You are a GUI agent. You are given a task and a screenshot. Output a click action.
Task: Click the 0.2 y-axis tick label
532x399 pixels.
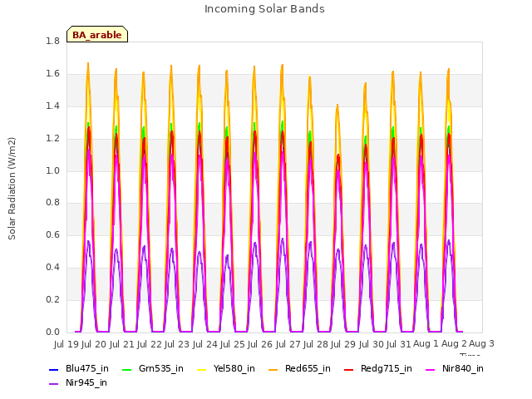[52, 299]
